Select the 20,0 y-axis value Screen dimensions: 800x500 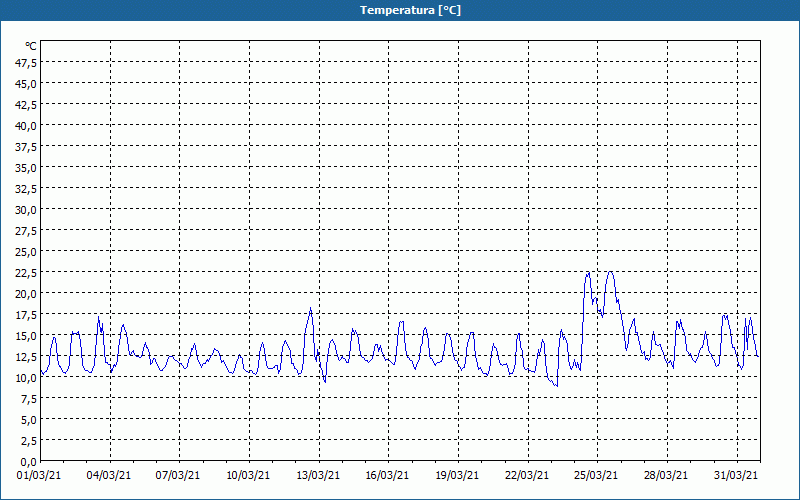pyautogui.click(x=27, y=294)
